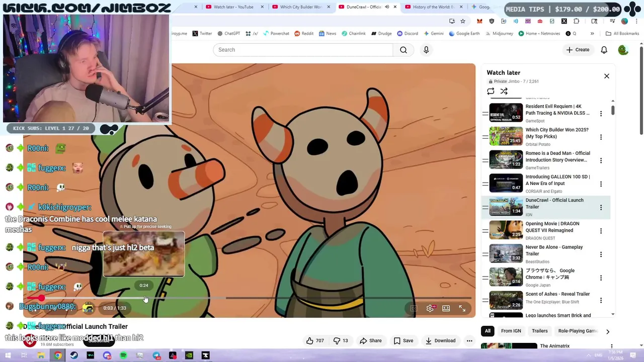Download the current video

[440, 340]
